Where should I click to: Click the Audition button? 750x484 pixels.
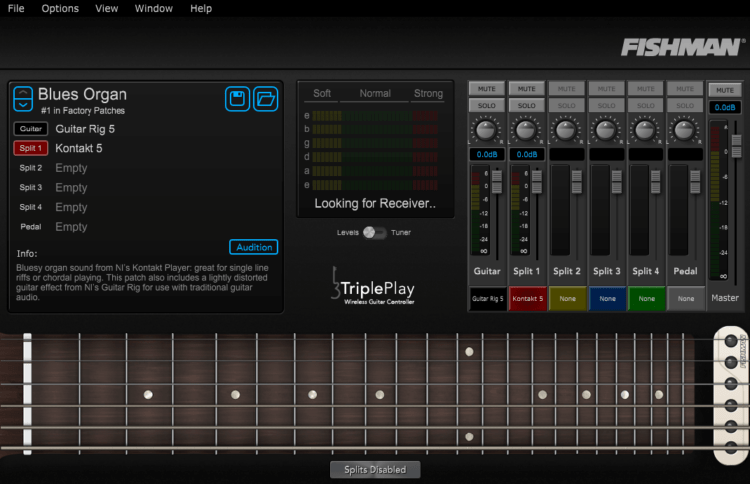tap(254, 247)
